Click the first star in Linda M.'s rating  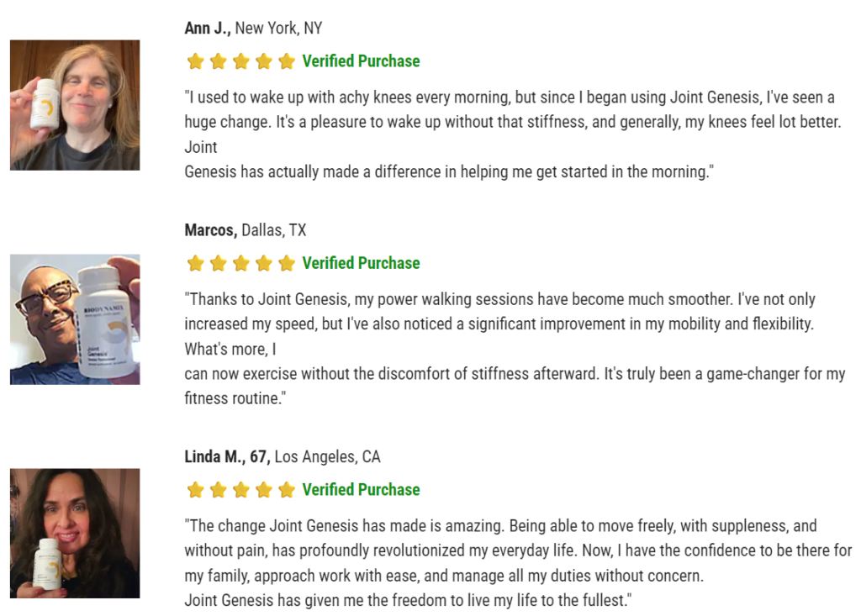196,490
